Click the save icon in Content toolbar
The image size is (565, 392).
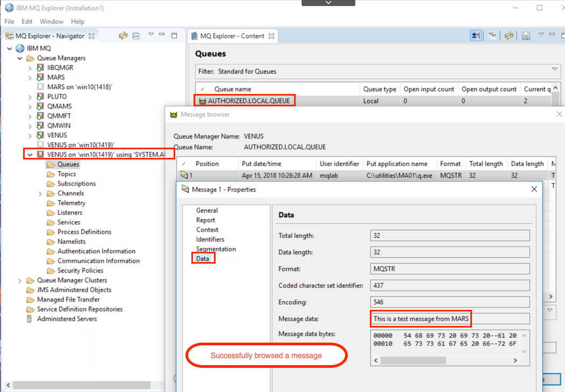click(x=526, y=35)
